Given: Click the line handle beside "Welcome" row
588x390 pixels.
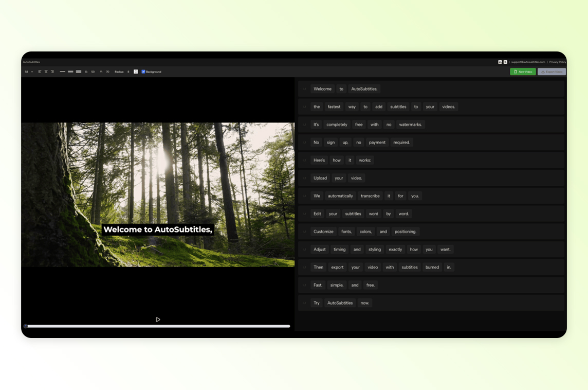Looking at the screenshot, I should (304, 89).
